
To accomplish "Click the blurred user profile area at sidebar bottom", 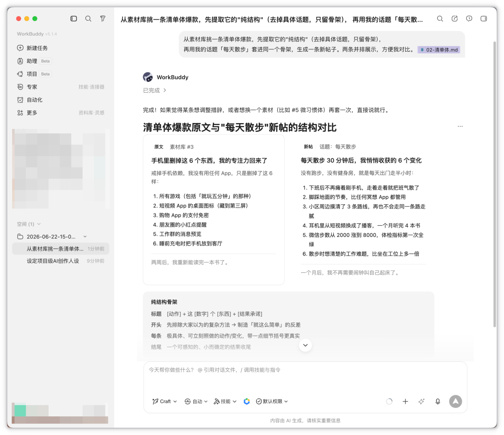I will (x=60, y=413).
